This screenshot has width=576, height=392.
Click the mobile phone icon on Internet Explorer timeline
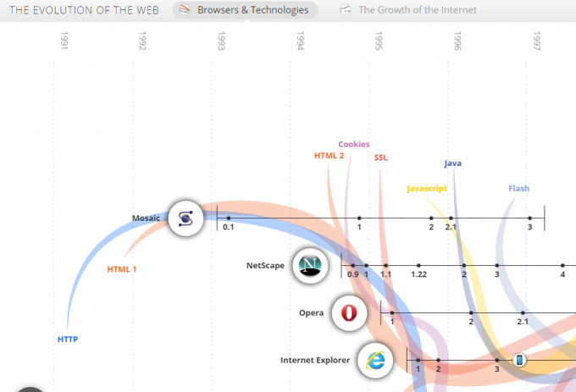coord(519,360)
